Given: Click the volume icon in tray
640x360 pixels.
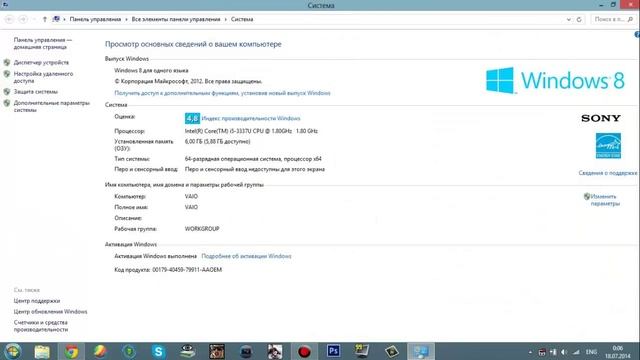Looking at the screenshot, I should click(564, 352).
